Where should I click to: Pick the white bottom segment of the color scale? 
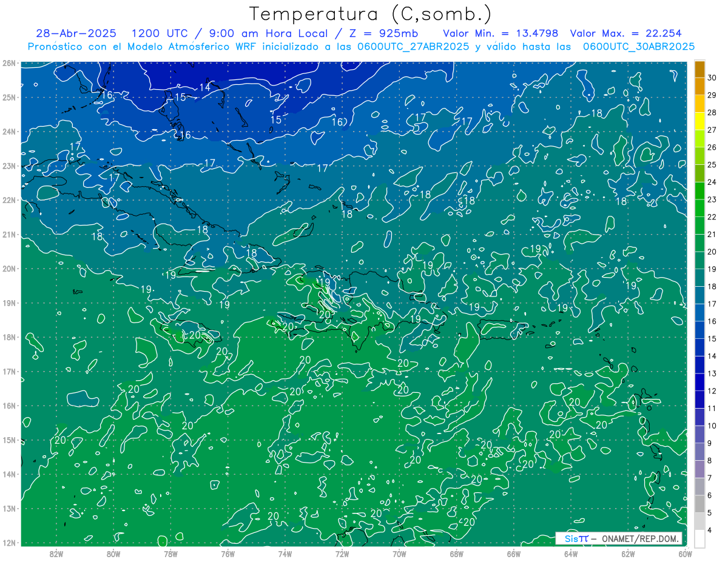coord(699,538)
